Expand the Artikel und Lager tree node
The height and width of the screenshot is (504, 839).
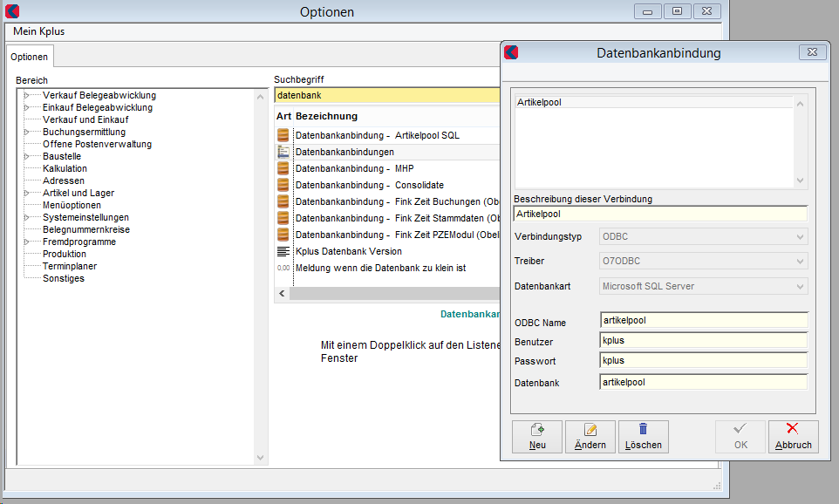[x=27, y=193]
